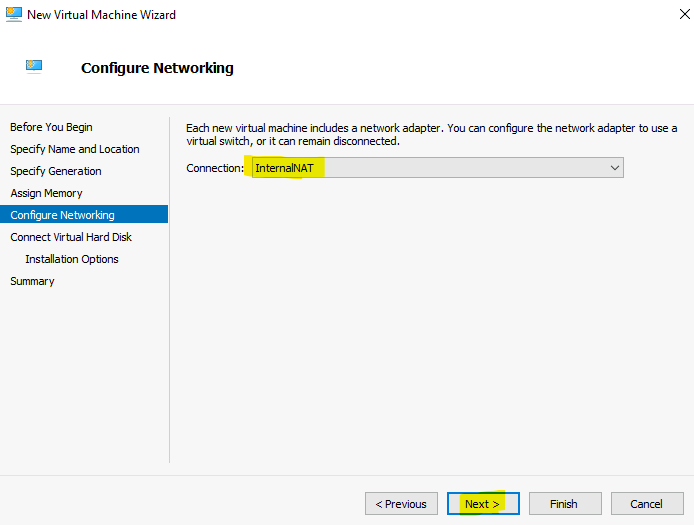The image size is (694, 525).
Task: Switch to the Connect Virtual Hard Disk step
Action: (x=71, y=237)
